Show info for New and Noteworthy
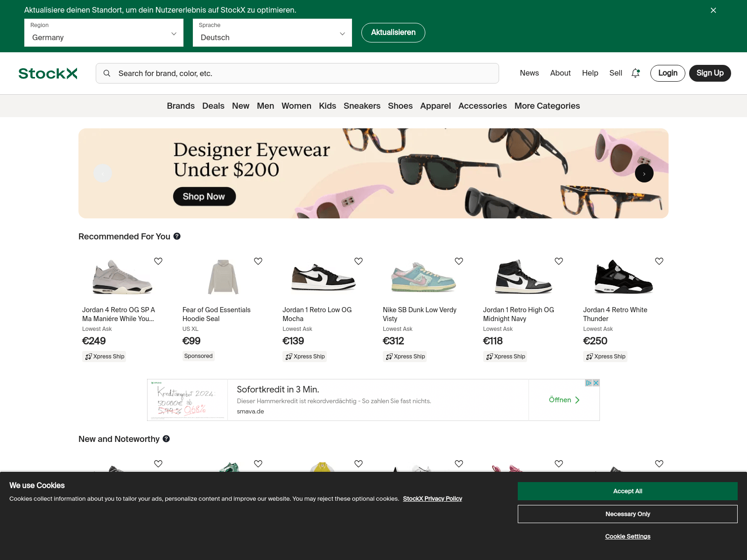747x560 pixels. [166, 439]
